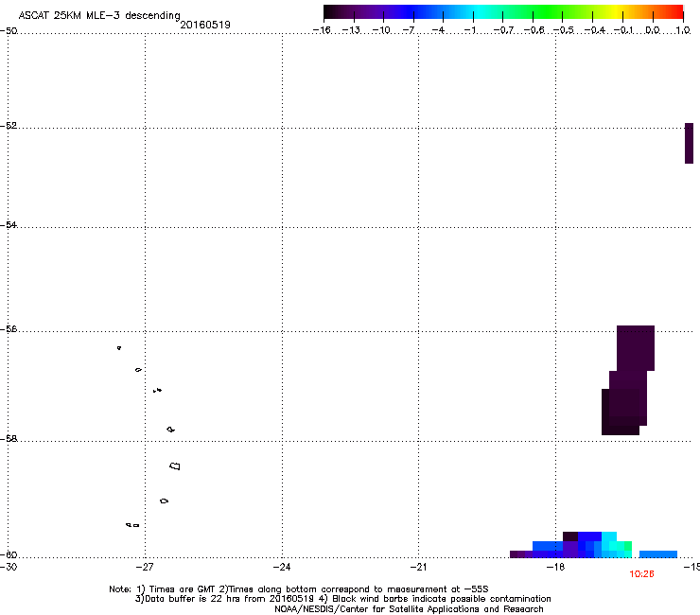Click the colorbar label -4
Screen dimensions: 700x615
tap(438, 30)
